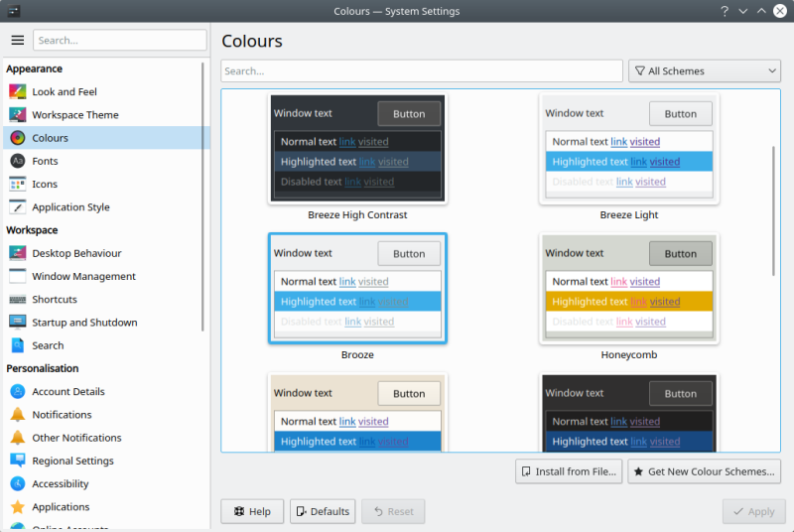Click the Application Style icon
This screenshot has height=532, width=794.
pyautogui.click(x=17, y=207)
